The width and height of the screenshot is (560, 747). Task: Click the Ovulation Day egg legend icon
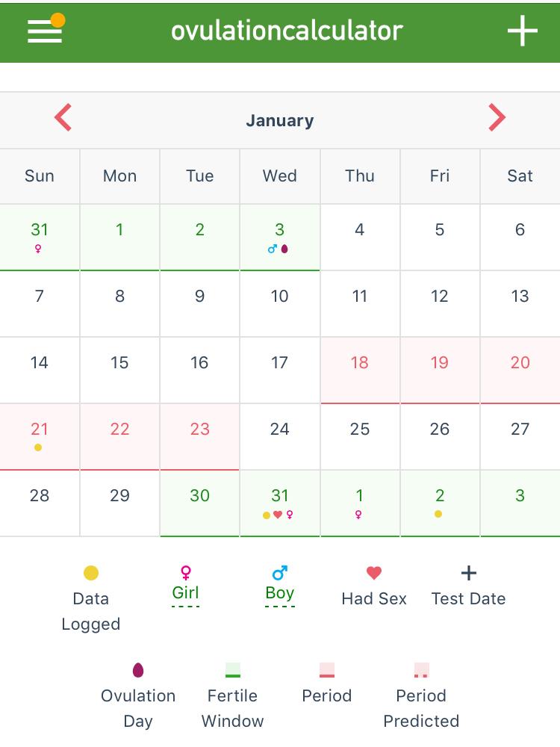tap(138, 670)
